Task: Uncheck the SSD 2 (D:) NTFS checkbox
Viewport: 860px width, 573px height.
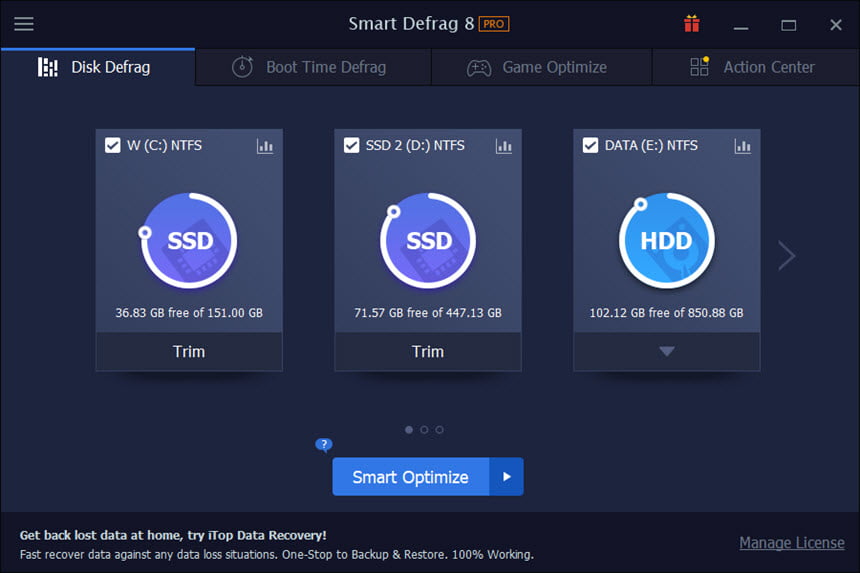Action: pos(351,145)
